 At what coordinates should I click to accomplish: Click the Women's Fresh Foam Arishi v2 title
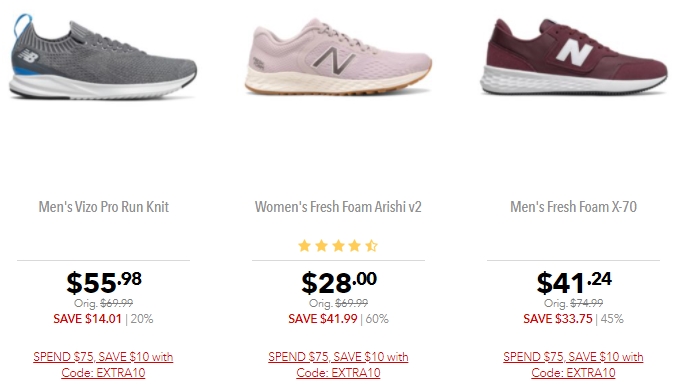338,207
